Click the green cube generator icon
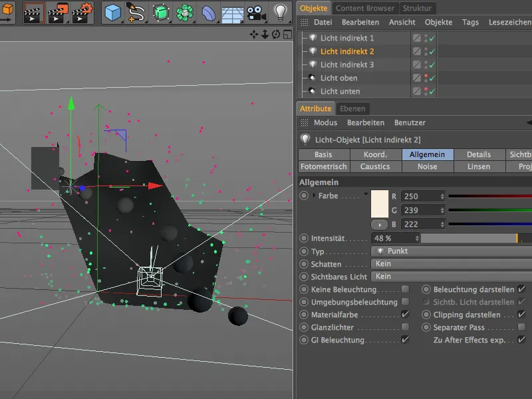This screenshot has width=532, height=399. click(161, 13)
